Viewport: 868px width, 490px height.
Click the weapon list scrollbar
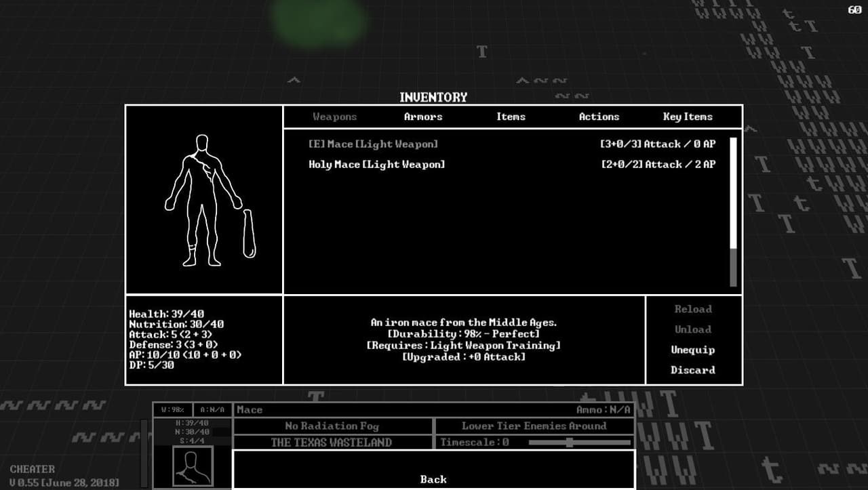tap(733, 212)
